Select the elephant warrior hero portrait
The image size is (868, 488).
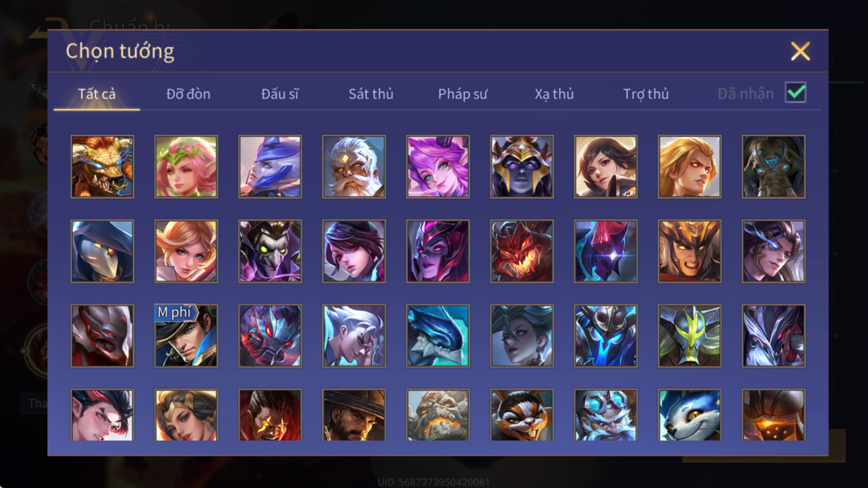(x=774, y=166)
